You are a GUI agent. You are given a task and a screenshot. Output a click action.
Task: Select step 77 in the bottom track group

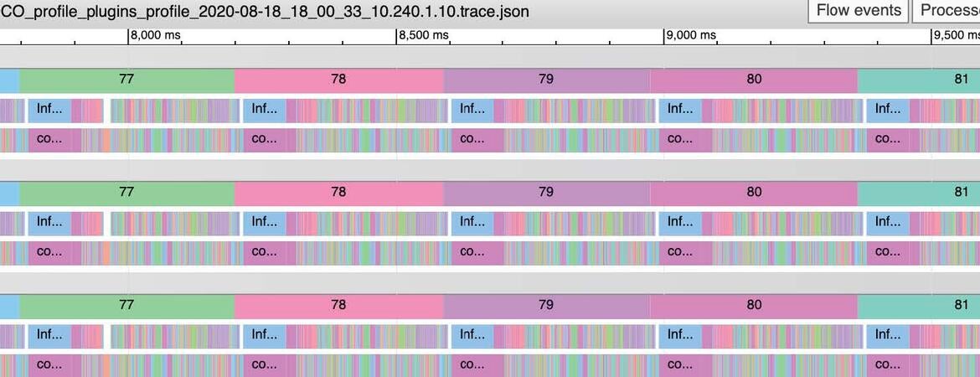click(x=126, y=306)
